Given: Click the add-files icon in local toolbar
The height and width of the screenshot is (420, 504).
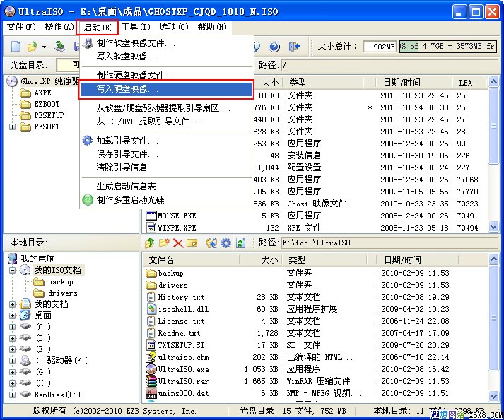Looking at the screenshot, I should (211, 243).
